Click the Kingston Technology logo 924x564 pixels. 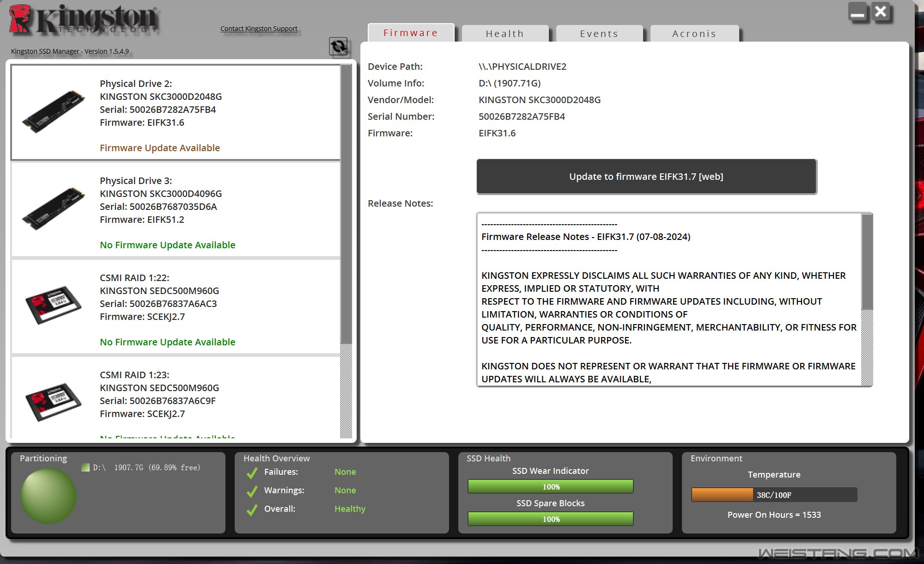[x=84, y=20]
